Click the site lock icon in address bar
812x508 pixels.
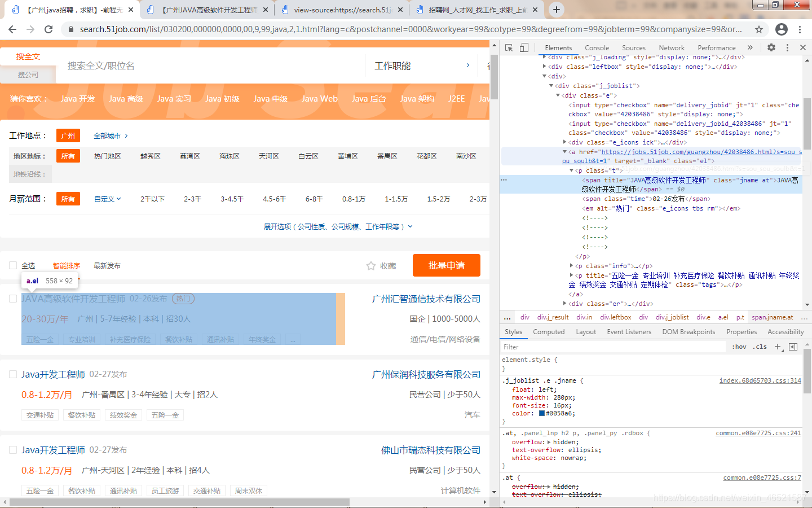(x=70, y=29)
